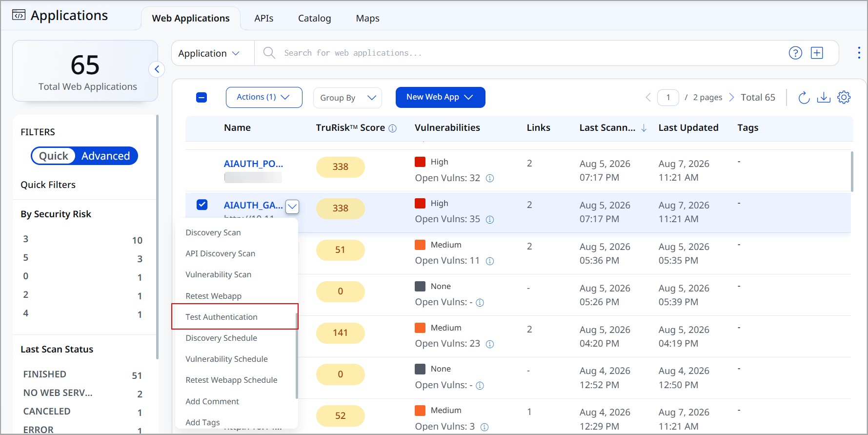Switch filters to Quick mode
Screen dimensions: 868x435
tap(54, 156)
